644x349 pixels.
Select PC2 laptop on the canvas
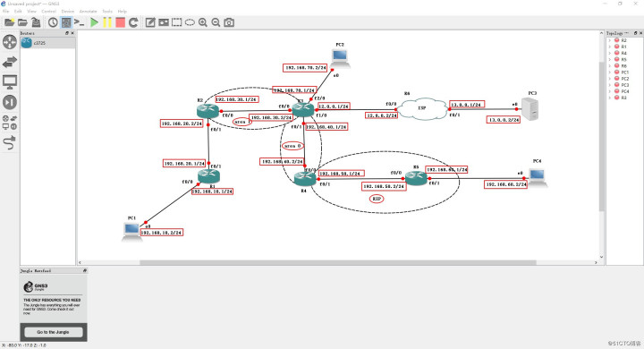click(340, 57)
